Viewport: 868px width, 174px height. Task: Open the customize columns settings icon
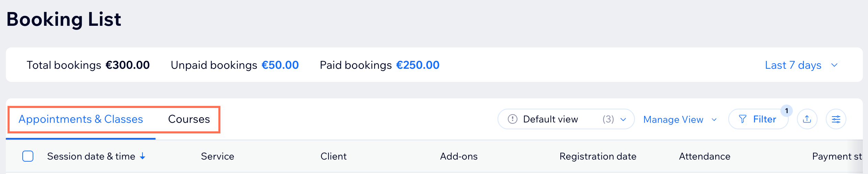(836, 119)
